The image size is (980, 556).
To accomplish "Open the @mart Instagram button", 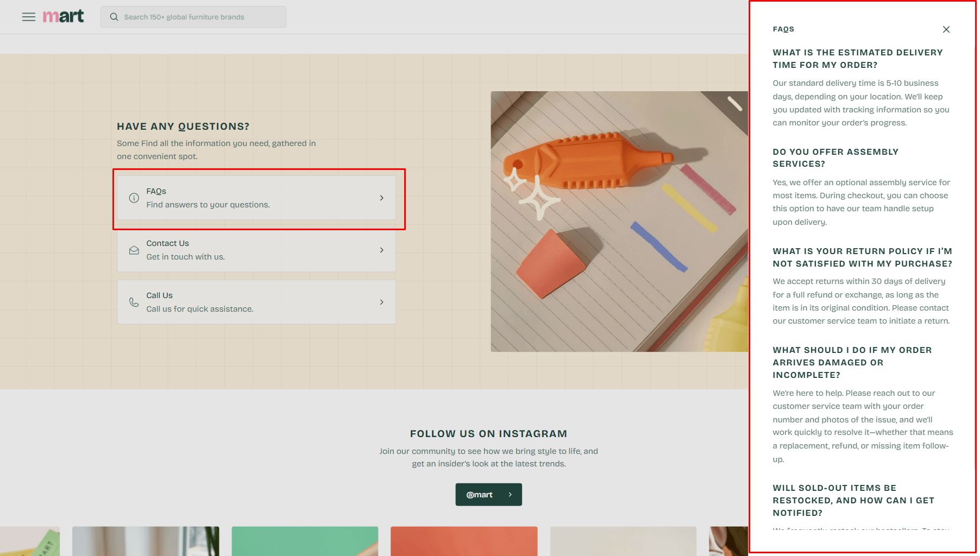I will coord(488,495).
